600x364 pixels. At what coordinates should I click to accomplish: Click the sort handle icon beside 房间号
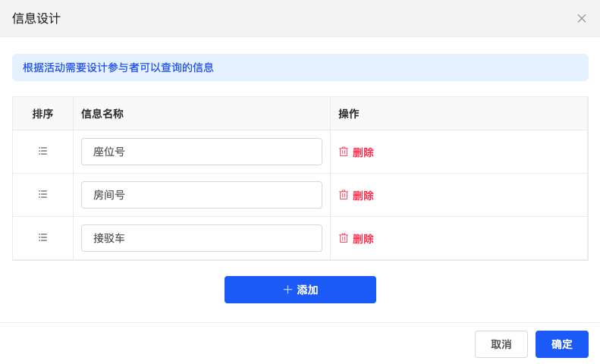[x=42, y=194]
